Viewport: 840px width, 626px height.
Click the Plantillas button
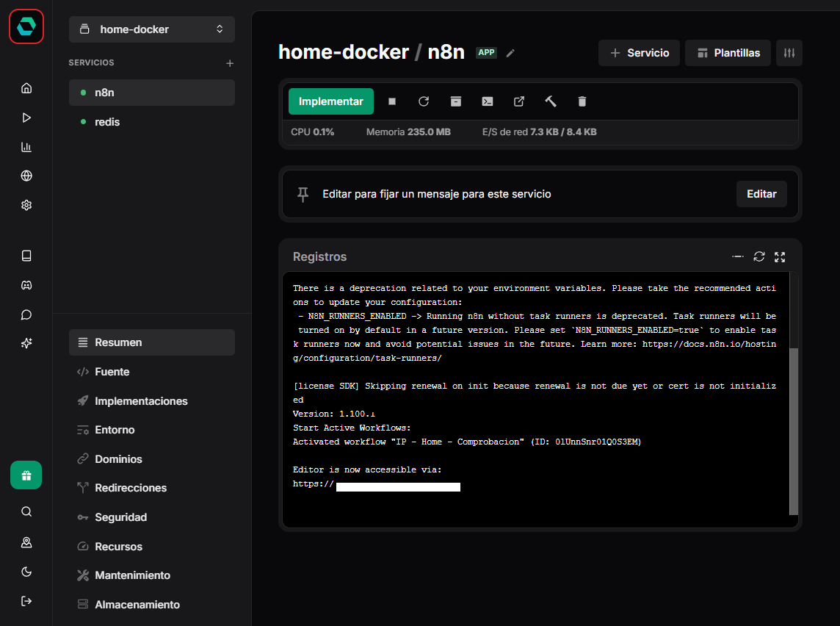coord(728,53)
